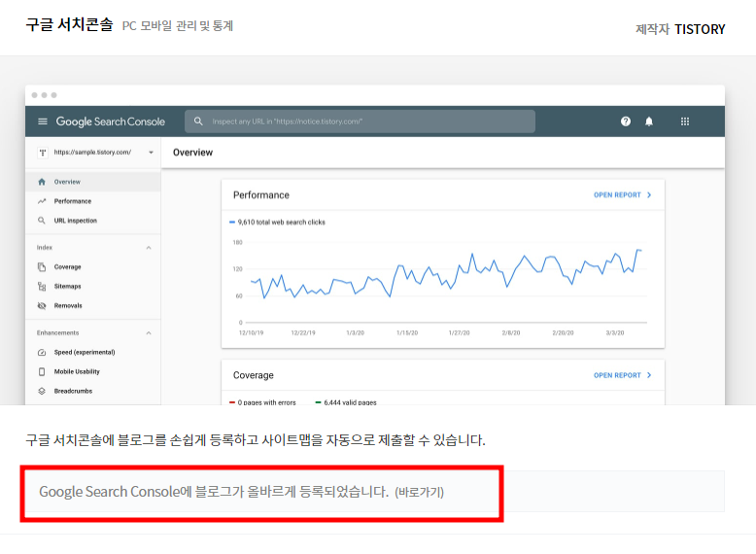Click the 구글 서치콘솔 plugin title

[x=69, y=24]
